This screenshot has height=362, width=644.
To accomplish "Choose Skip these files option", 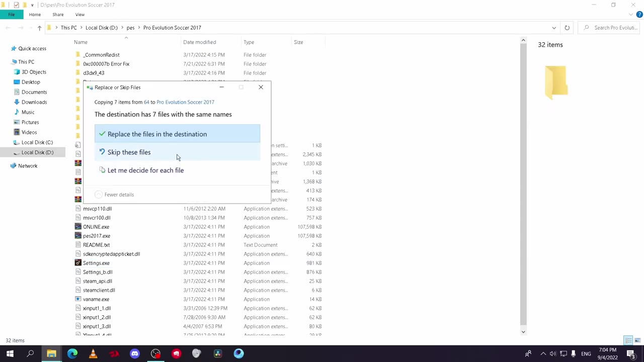I will tap(177, 152).
